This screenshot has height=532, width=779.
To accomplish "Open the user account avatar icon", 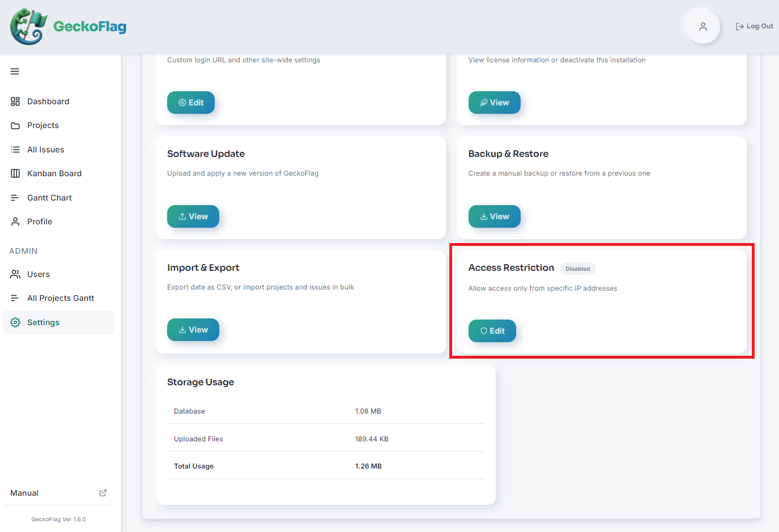I will (703, 26).
